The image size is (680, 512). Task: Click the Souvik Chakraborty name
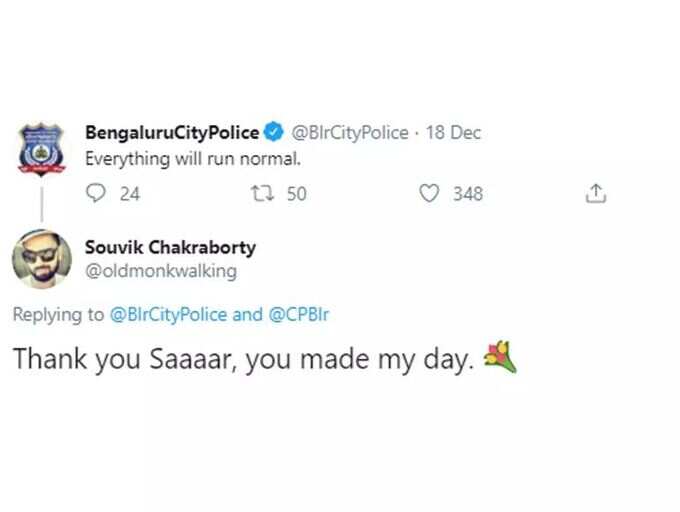pos(170,248)
